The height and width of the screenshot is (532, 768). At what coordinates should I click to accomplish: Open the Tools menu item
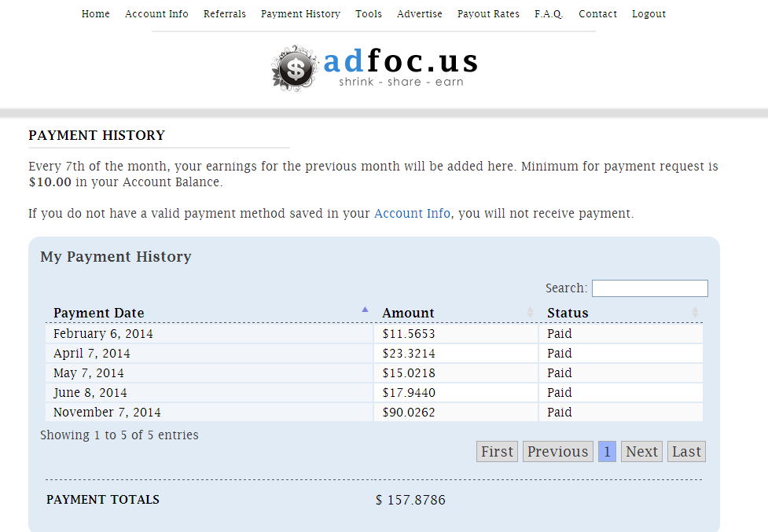[369, 14]
